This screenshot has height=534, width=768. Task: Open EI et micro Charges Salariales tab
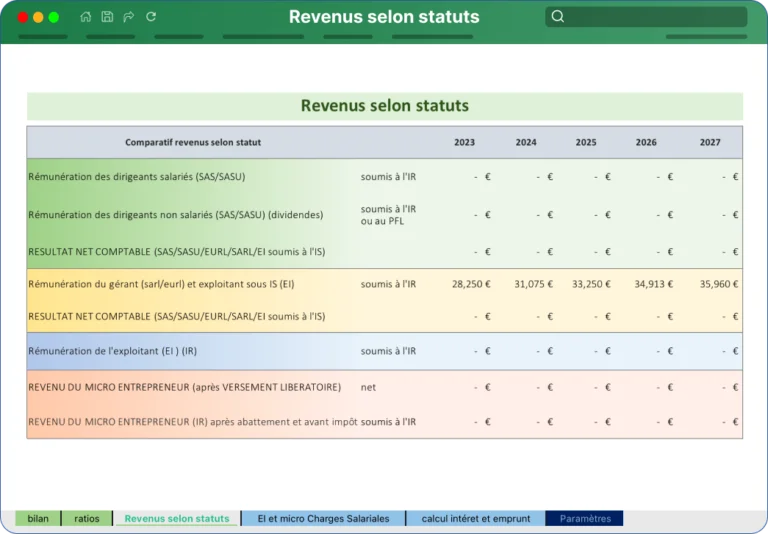click(323, 518)
